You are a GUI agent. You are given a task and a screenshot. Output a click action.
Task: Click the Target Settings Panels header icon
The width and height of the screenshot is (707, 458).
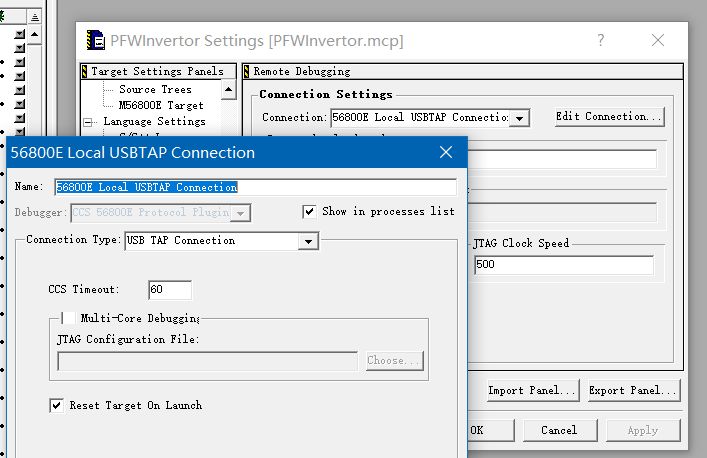pyautogui.click(x=84, y=72)
